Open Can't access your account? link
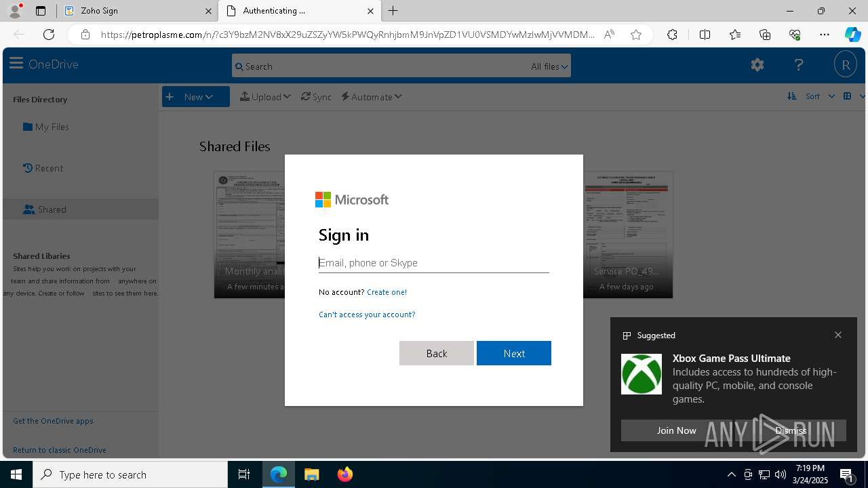 (x=367, y=314)
